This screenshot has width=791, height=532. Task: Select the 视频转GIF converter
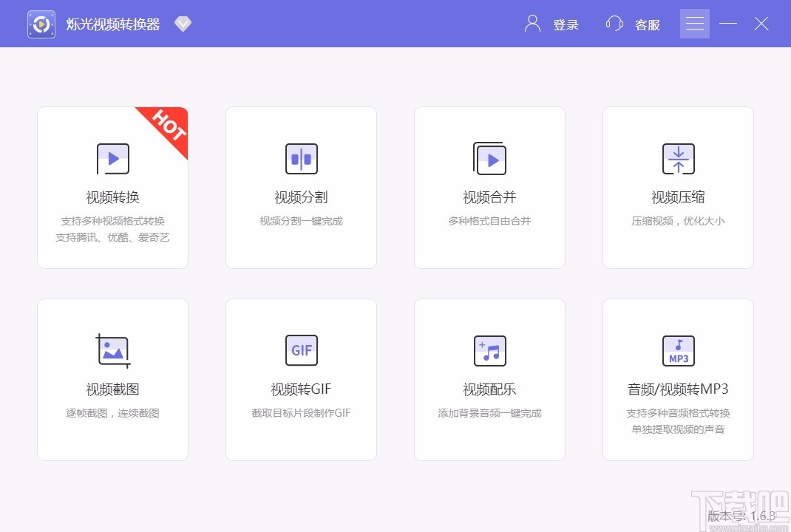[x=301, y=379]
